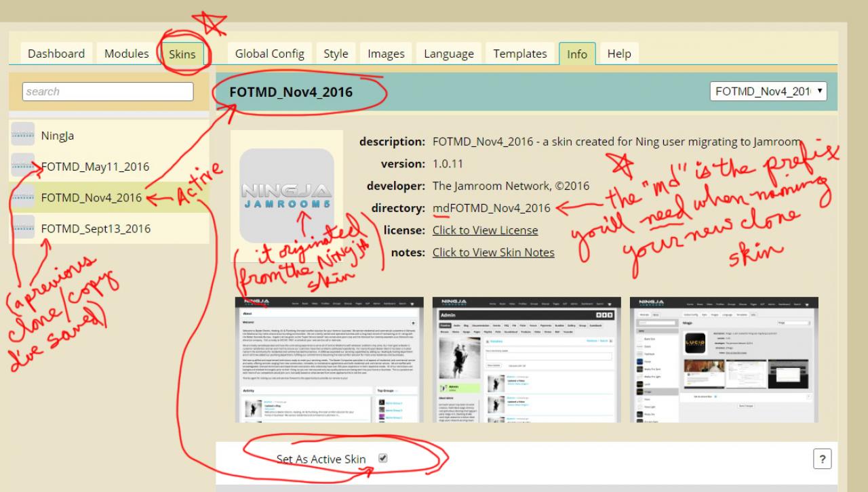The height and width of the screenshot is (492, 868).
Task: Click the developer text The Jamroom Network
Action: pos(511,186)
